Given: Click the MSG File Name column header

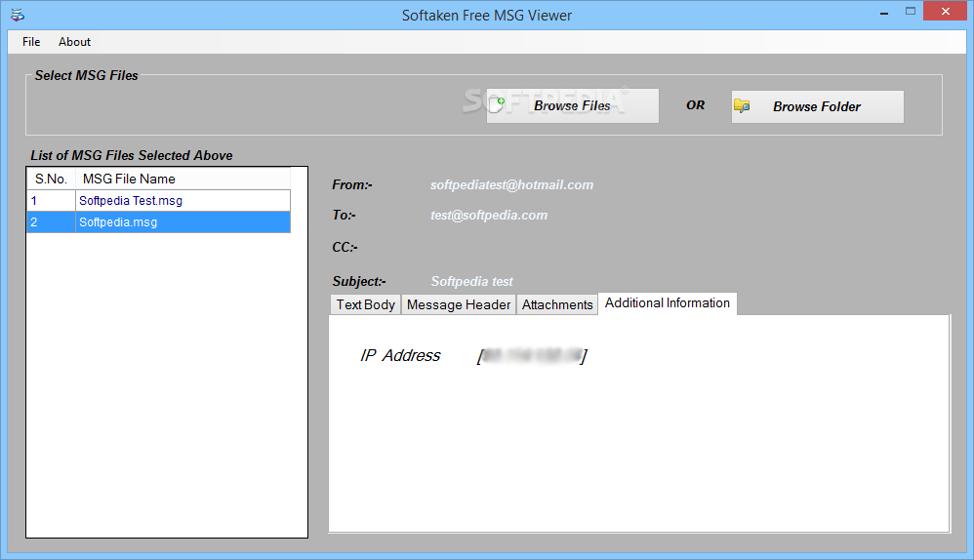Looking at the screenshot, I should click(x=183, y=179).
